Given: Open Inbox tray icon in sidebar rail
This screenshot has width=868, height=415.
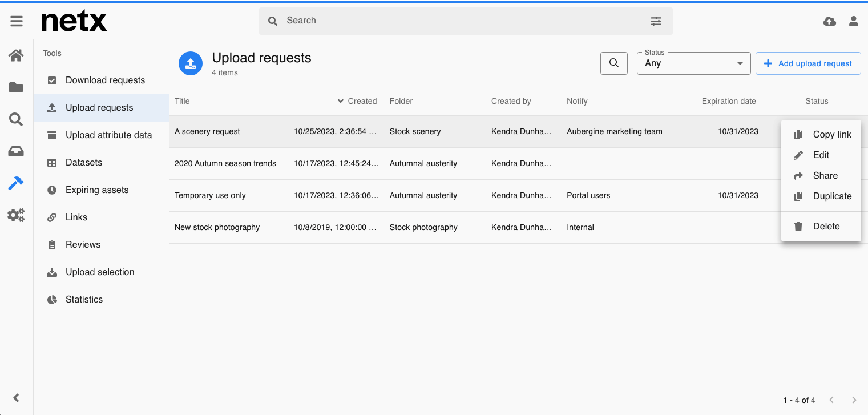Looking at the screenshot, I should pyautogui.click(x=16, y=151).
